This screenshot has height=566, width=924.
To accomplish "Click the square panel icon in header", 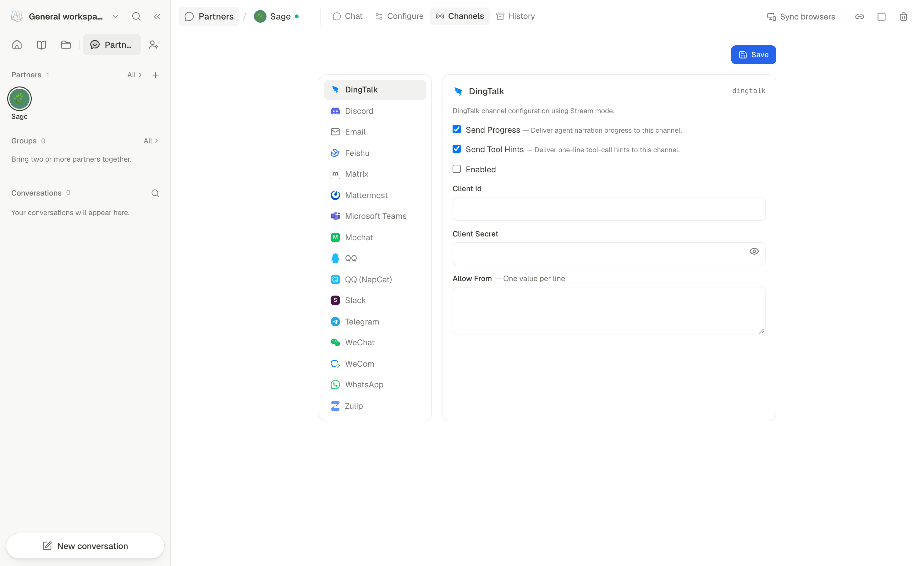I will point(881,16).
